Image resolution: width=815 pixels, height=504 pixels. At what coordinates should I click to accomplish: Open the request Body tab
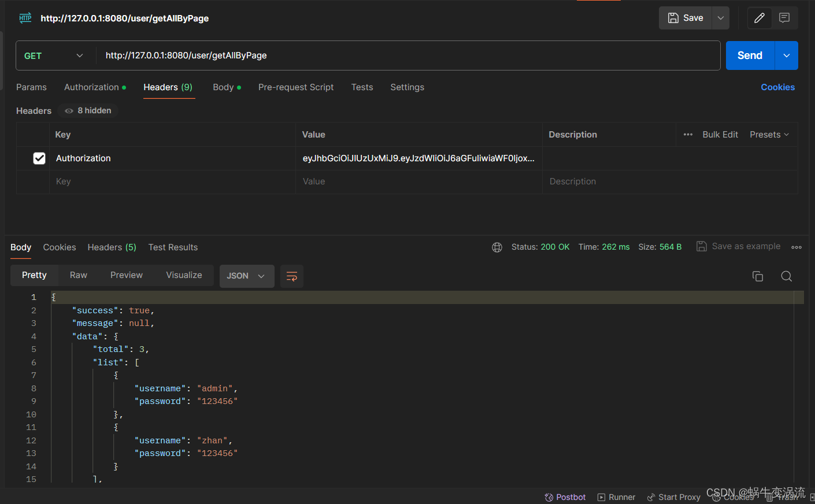click(x=227, y=87)
